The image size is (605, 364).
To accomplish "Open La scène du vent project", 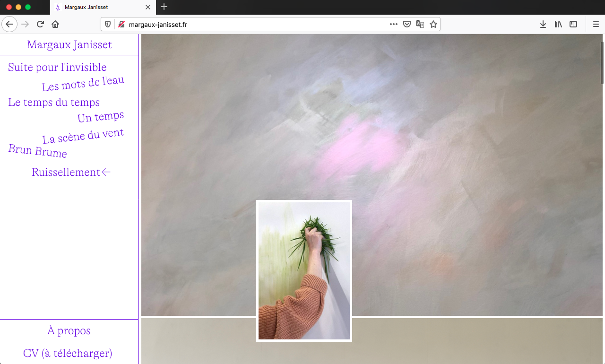I will tap(83, 136).
